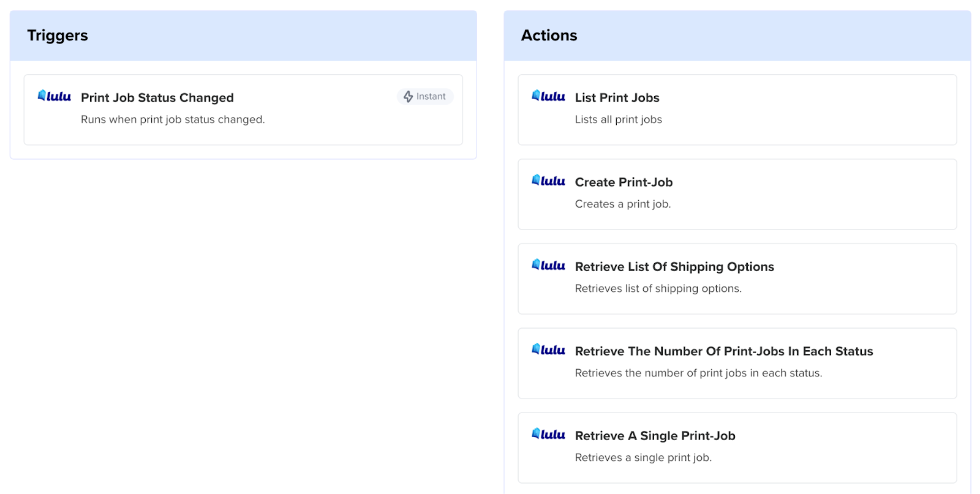Click the lightning bolt icon in the Instant badge
Image resolution: width=980 pixels, height=494 pixels.
(408, 97)
